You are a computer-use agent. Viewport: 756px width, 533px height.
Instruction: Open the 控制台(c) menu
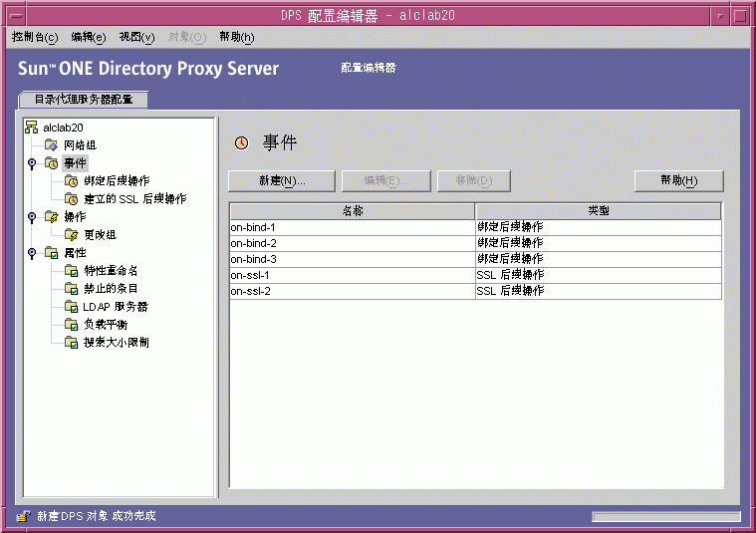[x=35, y=37]
